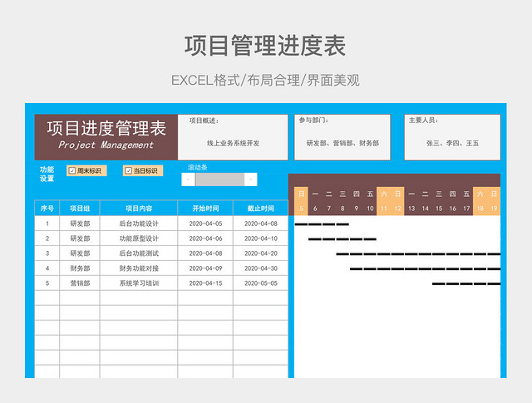The height and width of the screenshot is (403, 532).
Task: Click the 功能设置 label
Action: click(x=47, y=174)
